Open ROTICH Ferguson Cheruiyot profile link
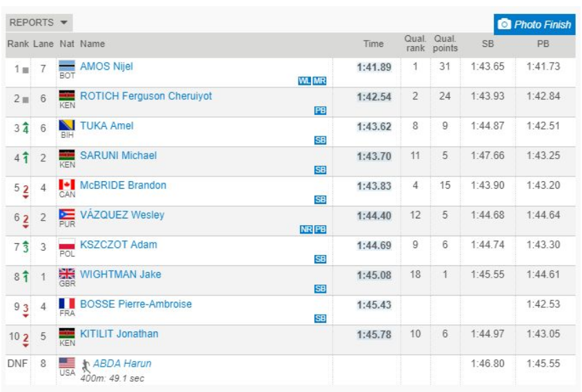 point(145,96)
